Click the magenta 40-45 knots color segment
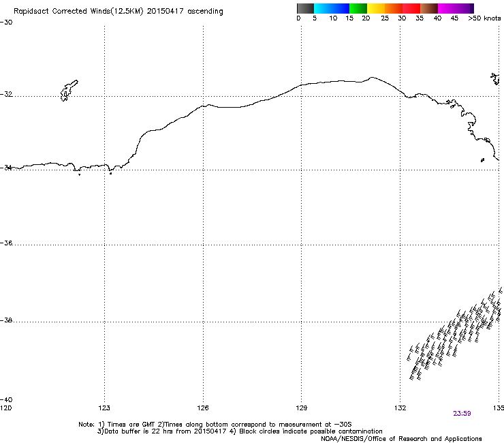 (x=447, y=8)
